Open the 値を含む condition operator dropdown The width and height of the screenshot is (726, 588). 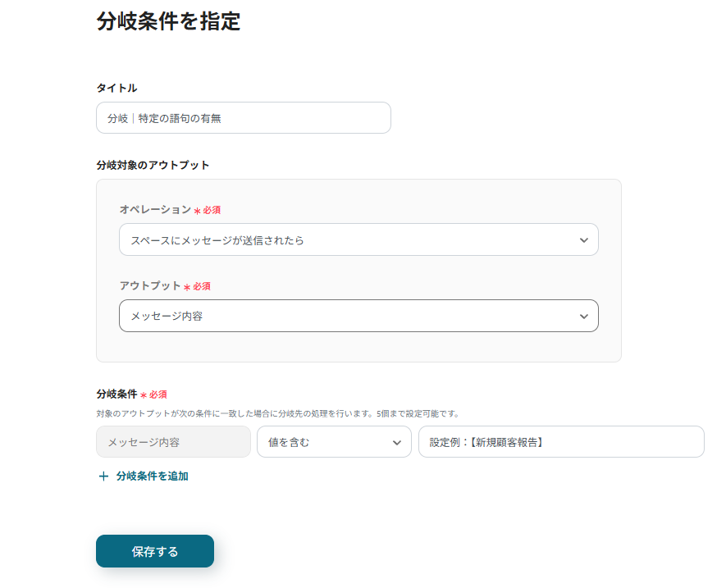click(334, 442)
